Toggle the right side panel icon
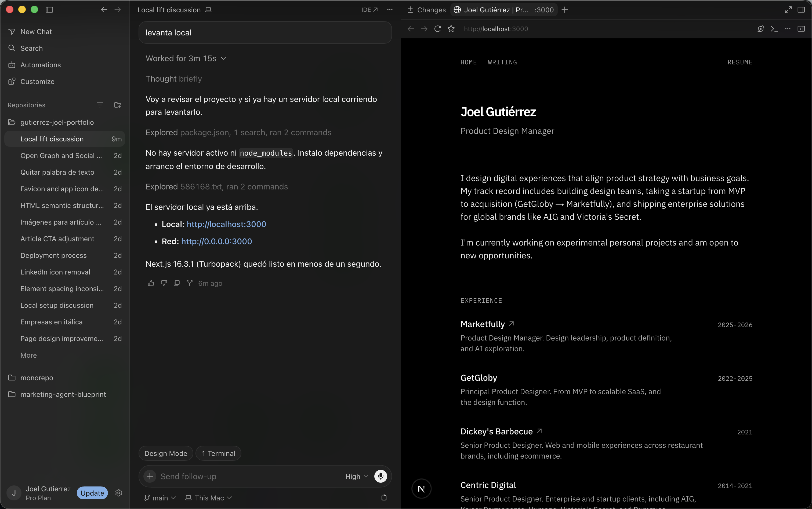812x509 pixels. click(x=801, y=10)
